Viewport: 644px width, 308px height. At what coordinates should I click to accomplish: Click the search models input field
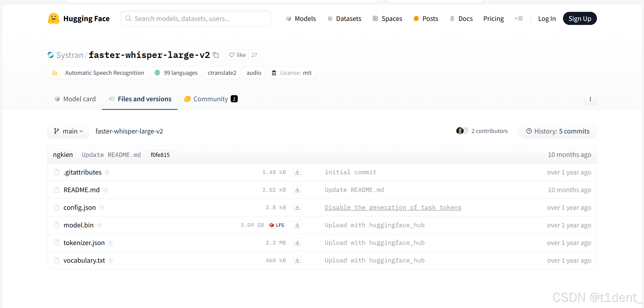click(195, 18)
